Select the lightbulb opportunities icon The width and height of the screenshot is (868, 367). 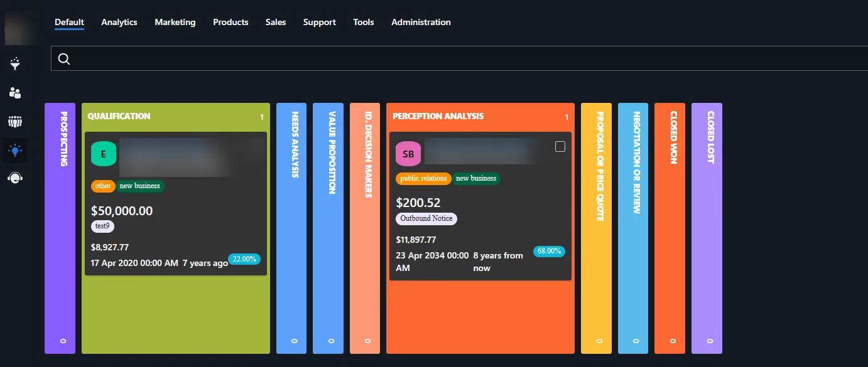click(x=16, y=150)
